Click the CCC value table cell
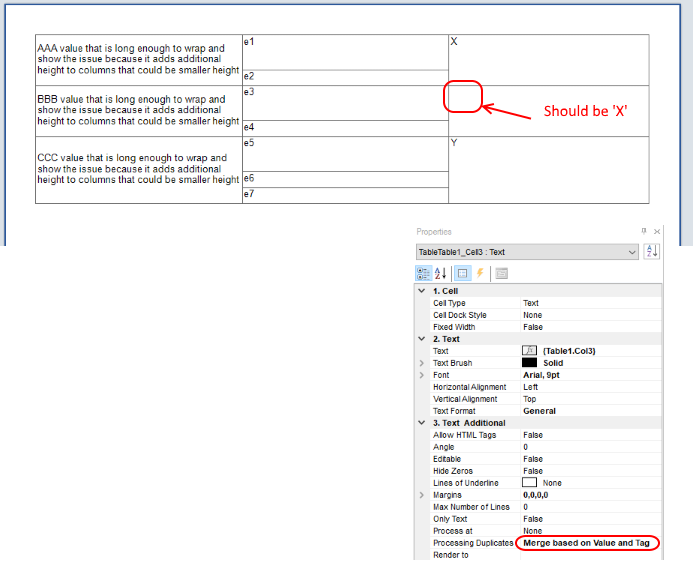Viewport: 693px width, 569px height. coord(139,170)
